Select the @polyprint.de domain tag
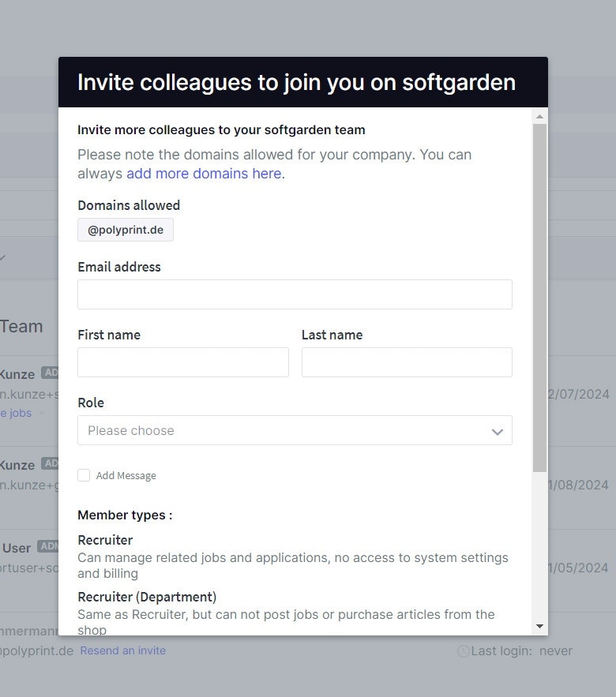The width and height of the screenshot is (616, 697). click(x=126, y=230)
